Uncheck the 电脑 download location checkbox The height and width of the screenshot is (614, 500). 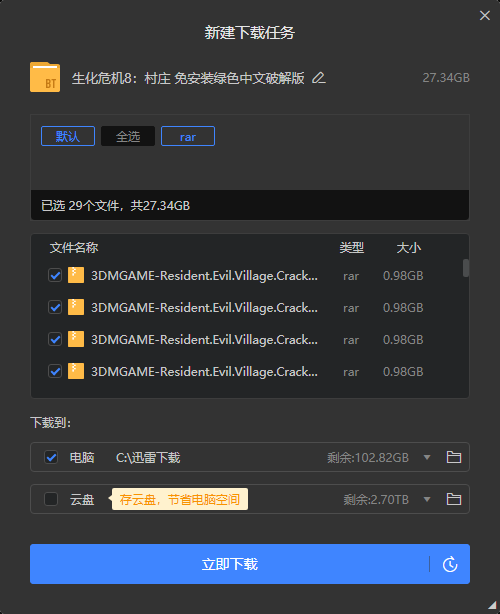(51, 457)
